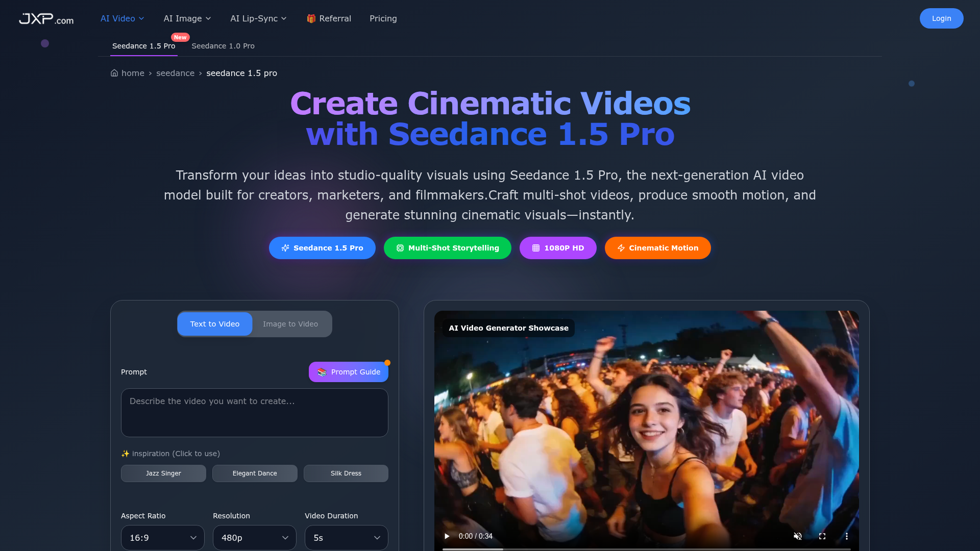Focus the prompt description text box

click(x=255, y=413)
